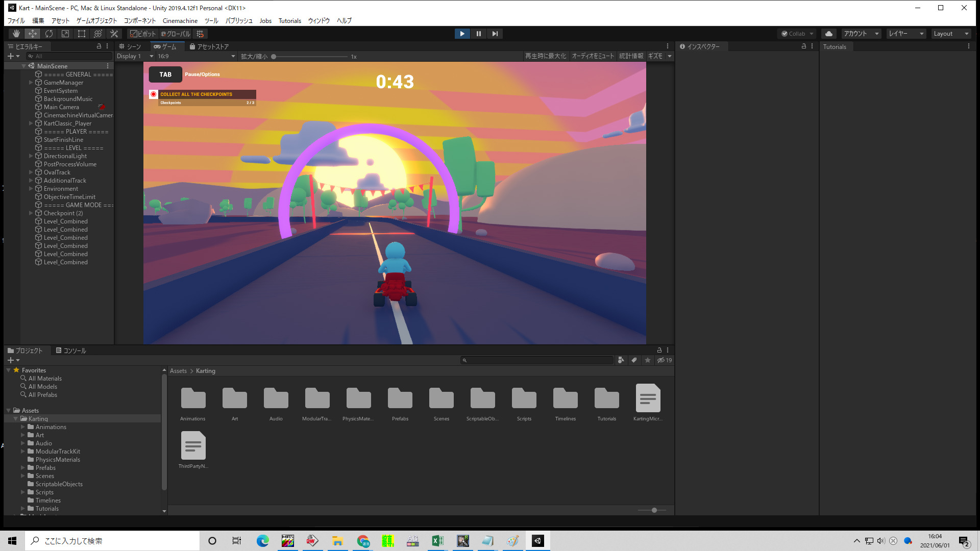Viewport: 980px width, 551px height.
Task: Open the Tutorials menu in menu bar
Action: click(x=289, y=21)
